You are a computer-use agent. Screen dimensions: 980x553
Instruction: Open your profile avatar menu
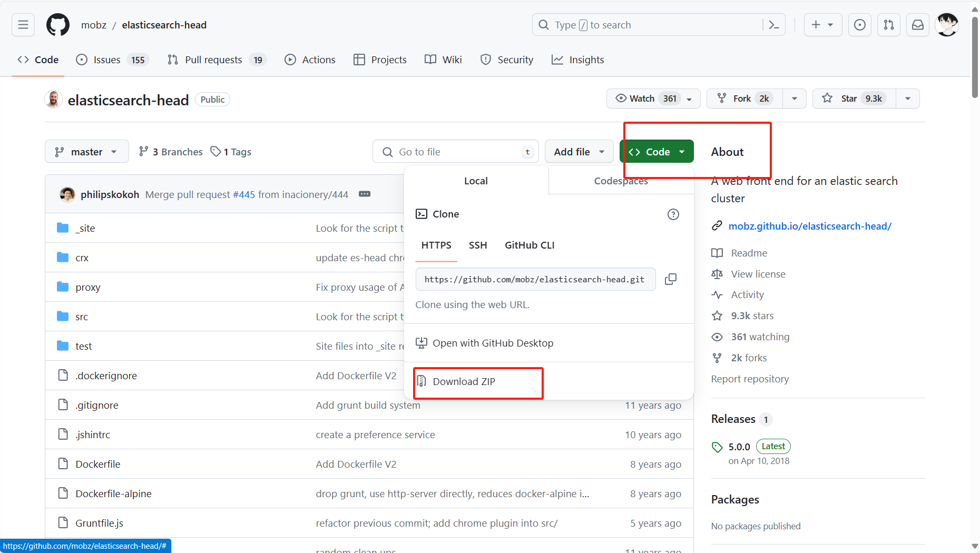point(947,24)
